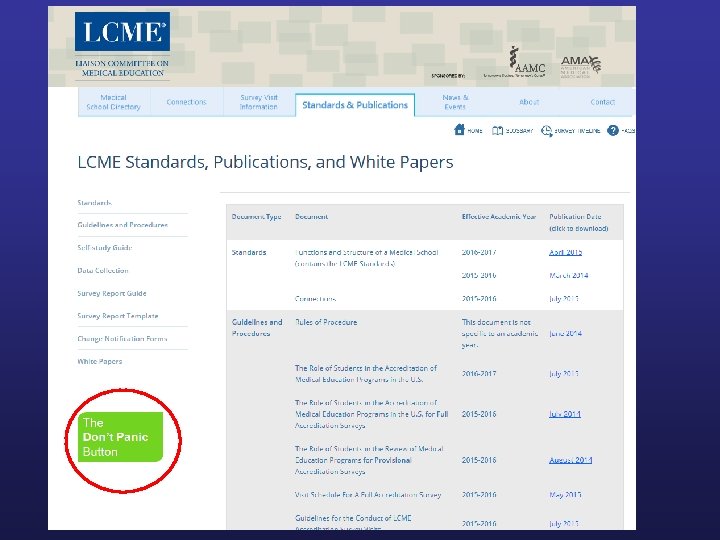
Task: Download the April 2015 standards document
Action: pyautogui.click(x=565, y=252)
